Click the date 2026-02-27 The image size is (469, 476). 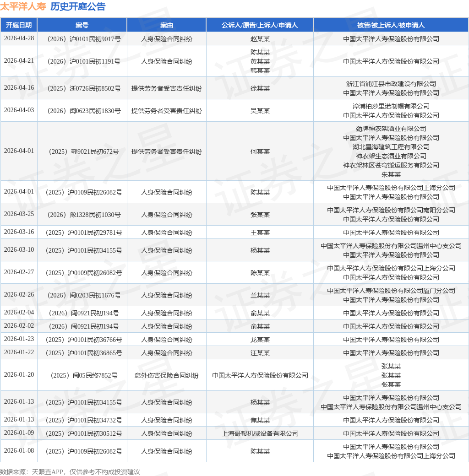coord(19,272)
